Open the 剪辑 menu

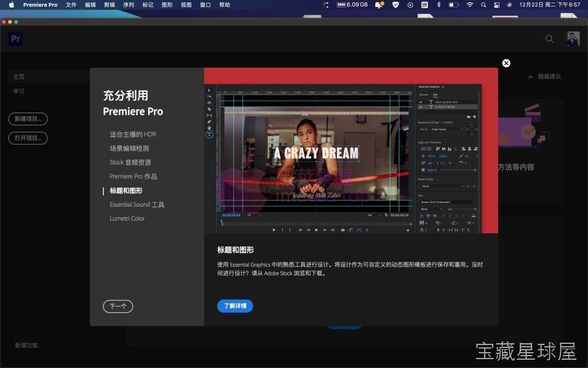point(109,5)
